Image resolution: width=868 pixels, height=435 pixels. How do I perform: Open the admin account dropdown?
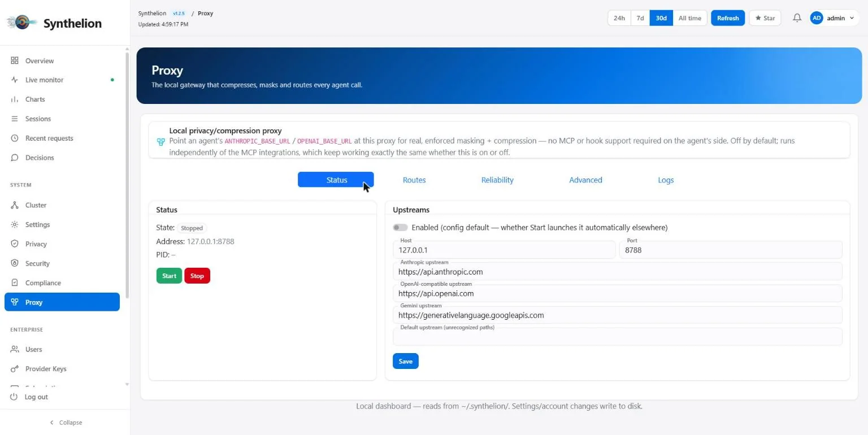(x=834, y=18)
